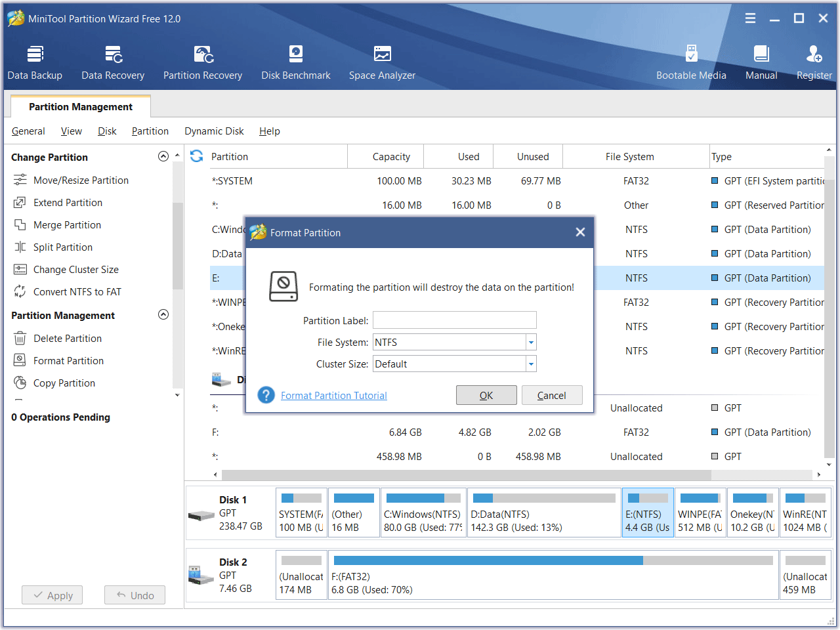Choose Split Partition in the sidebar
The width and height of the screenshot is (840, 630).
(x=53, y=247)
